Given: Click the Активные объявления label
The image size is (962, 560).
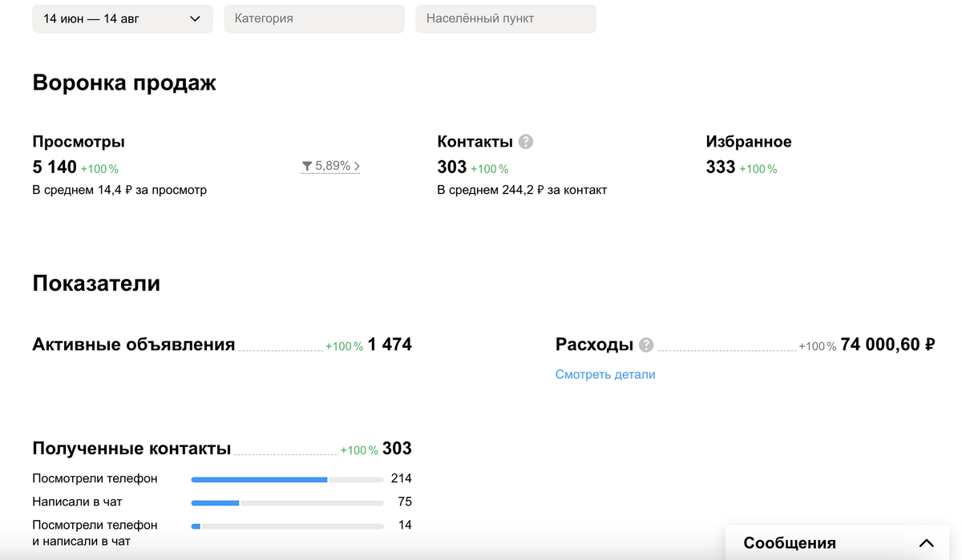Looking at the screenshot, I should (134, 344).
